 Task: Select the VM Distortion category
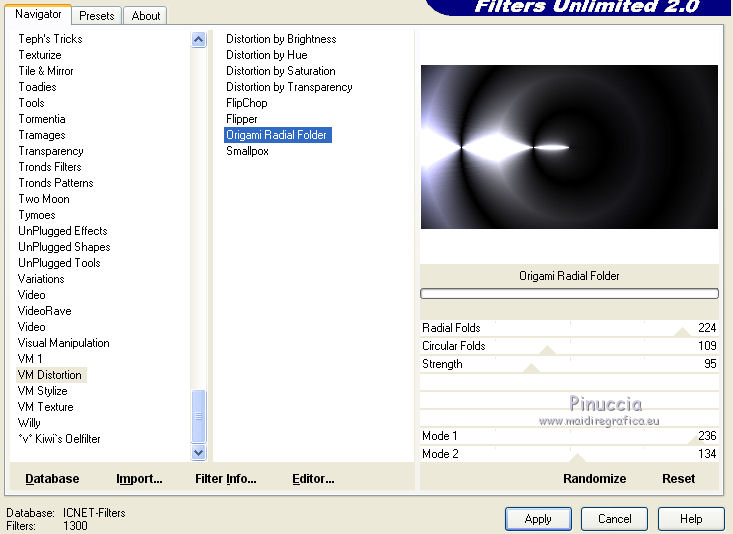coord(50,375)
